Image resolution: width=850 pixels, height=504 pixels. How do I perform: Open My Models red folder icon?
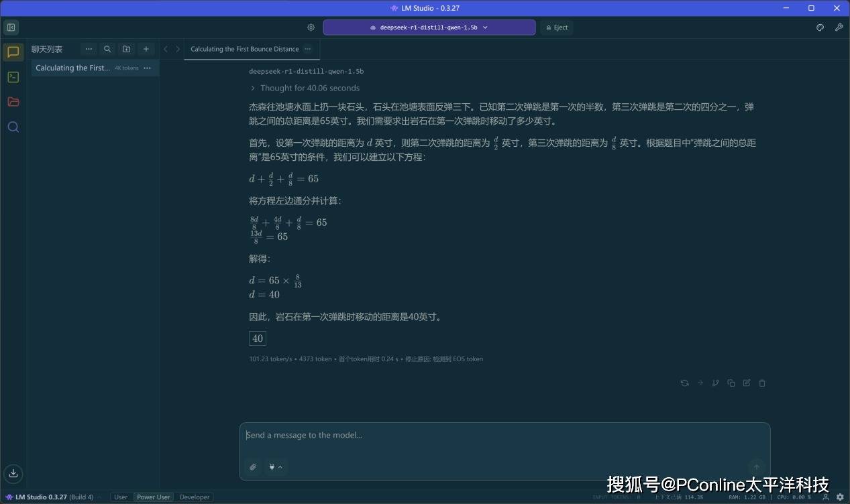point(13,102)
